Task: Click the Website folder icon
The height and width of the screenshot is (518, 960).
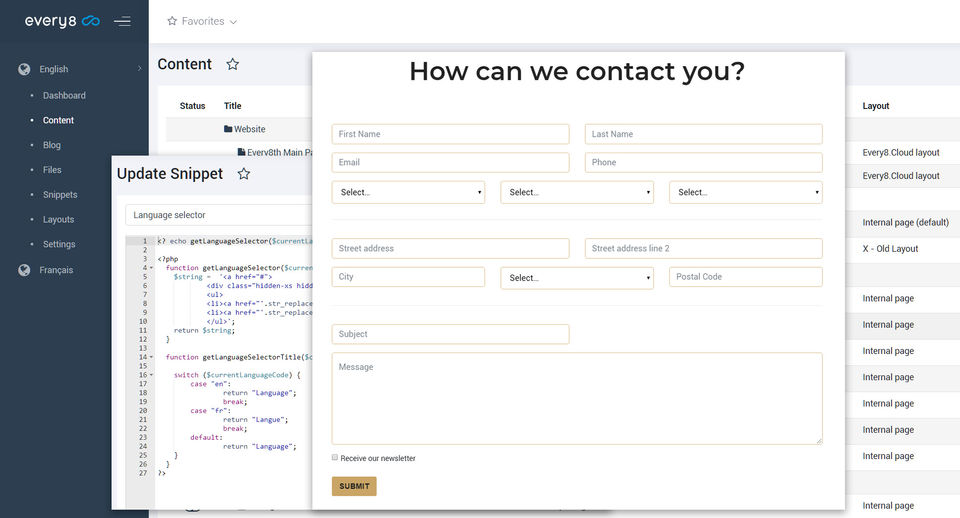Action: coord(228,129)
